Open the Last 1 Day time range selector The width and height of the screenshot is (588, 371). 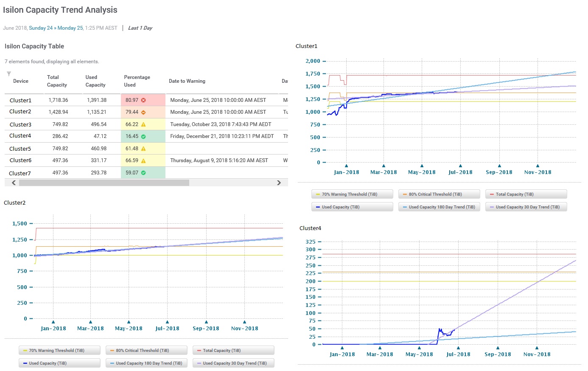point(140,28)
